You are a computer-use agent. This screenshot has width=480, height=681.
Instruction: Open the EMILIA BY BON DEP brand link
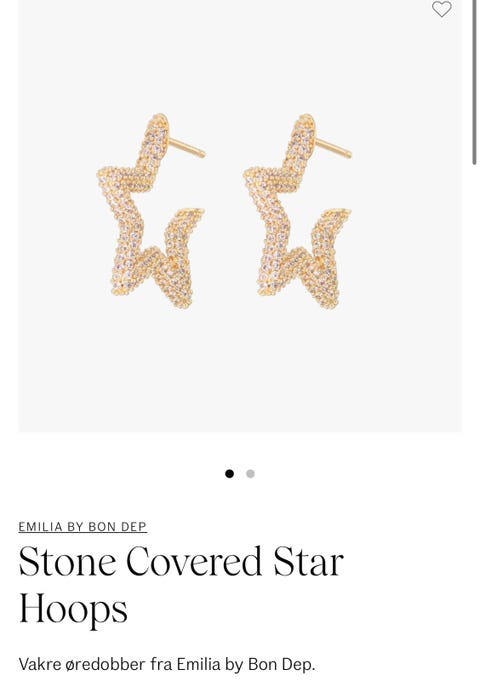[83, 526]
